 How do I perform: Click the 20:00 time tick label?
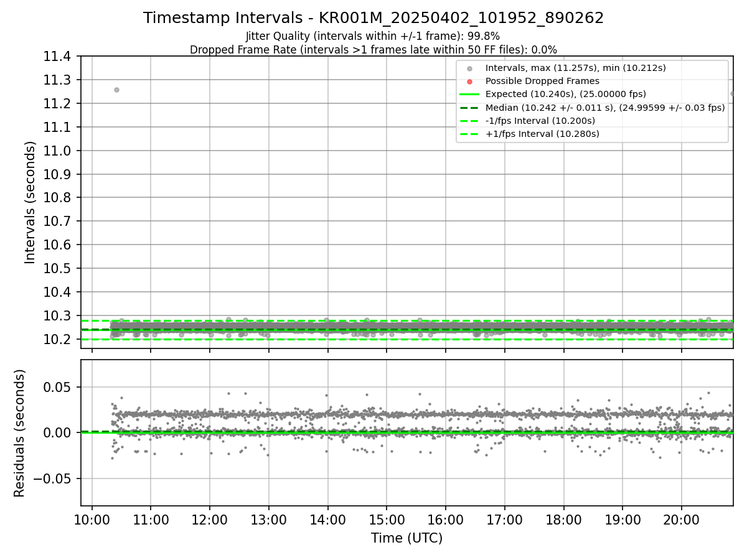click(681, 518)
